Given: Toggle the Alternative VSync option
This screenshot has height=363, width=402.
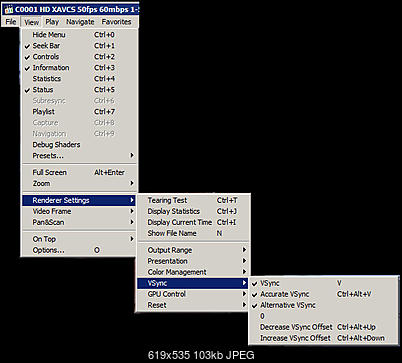Looking at the screenshot, I should 324,305.
